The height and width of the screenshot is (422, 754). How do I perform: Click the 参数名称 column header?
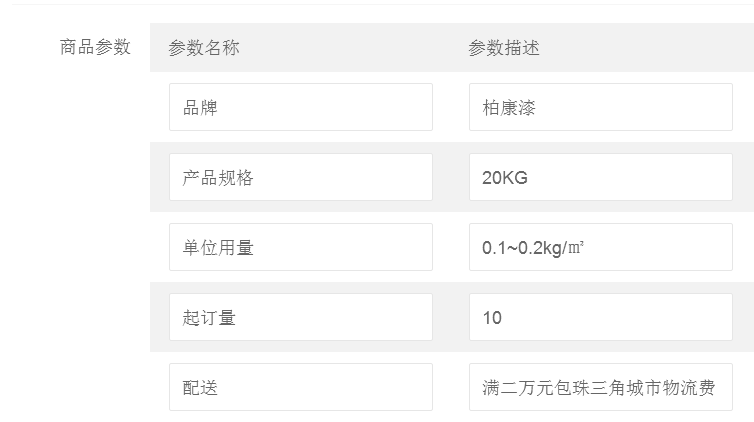click(x=204, y=47)
